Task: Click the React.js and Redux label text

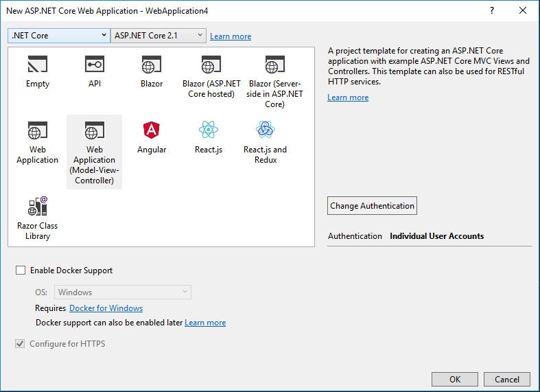Action: tap(265, 154)
